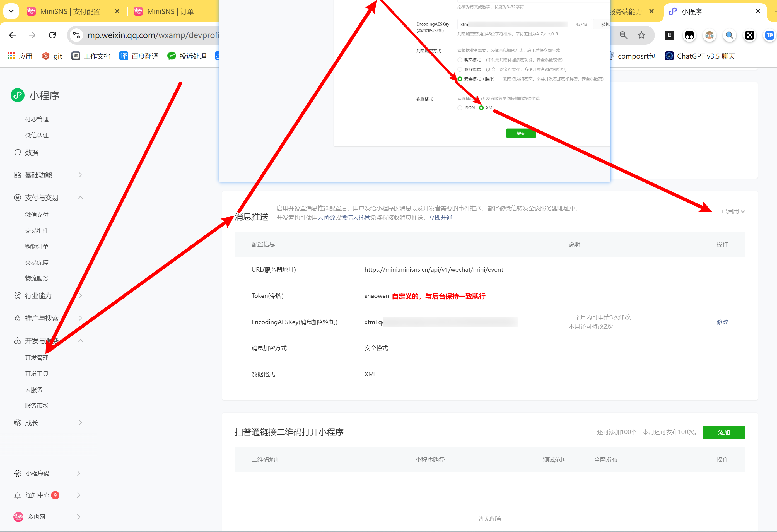Open the 工作文档 bookmark
777x532 pixels.
[91, 56]
